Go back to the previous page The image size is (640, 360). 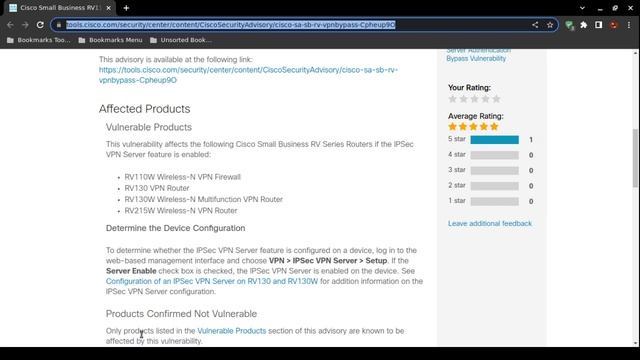10,25
